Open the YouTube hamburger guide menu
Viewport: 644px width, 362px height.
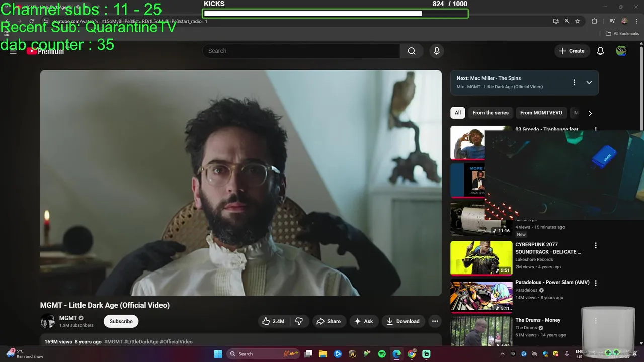[13, 51]
